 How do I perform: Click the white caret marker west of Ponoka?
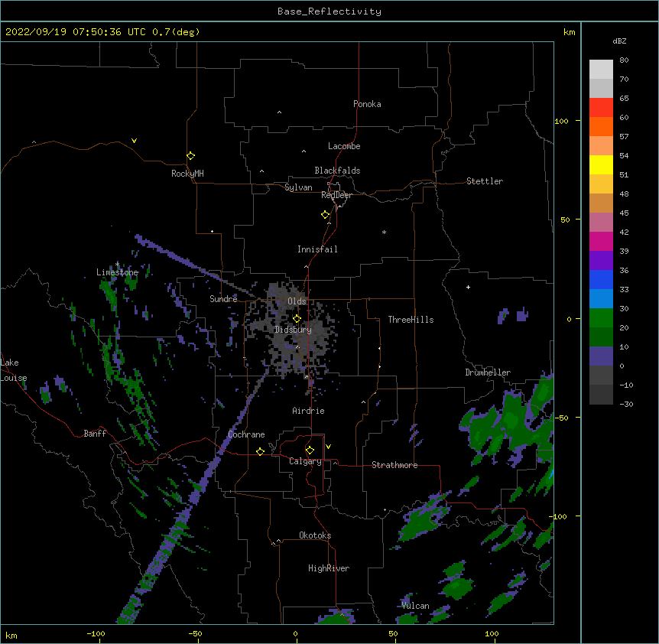click(x=279, y=112)
